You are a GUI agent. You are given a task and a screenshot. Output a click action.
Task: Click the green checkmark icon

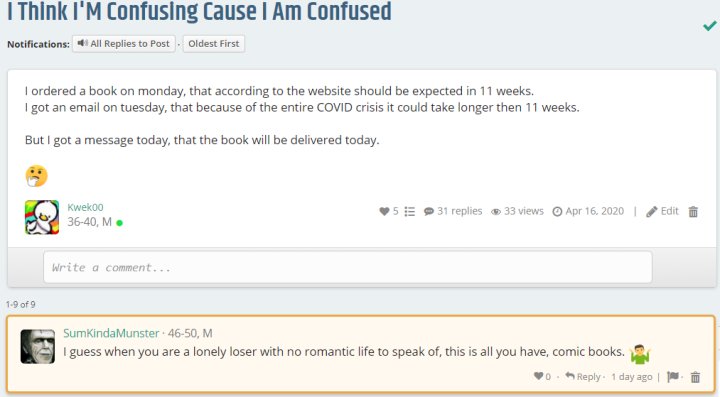click(x=709, y=26)
